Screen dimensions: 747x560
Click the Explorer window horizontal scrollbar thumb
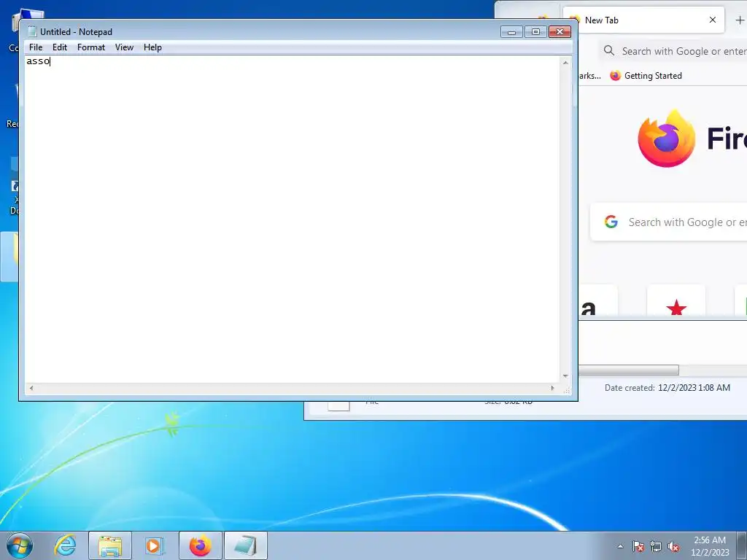click(628, 370)
